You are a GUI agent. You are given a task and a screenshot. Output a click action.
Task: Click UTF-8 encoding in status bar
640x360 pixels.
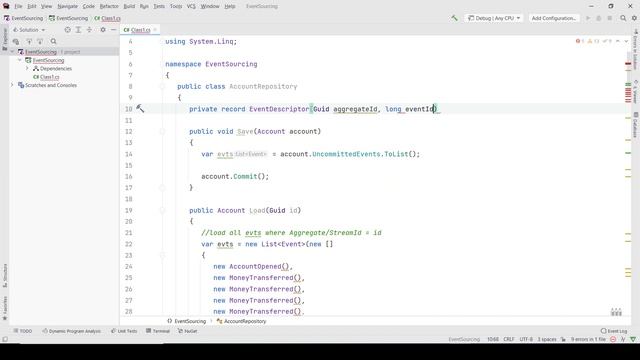(526, 339)
